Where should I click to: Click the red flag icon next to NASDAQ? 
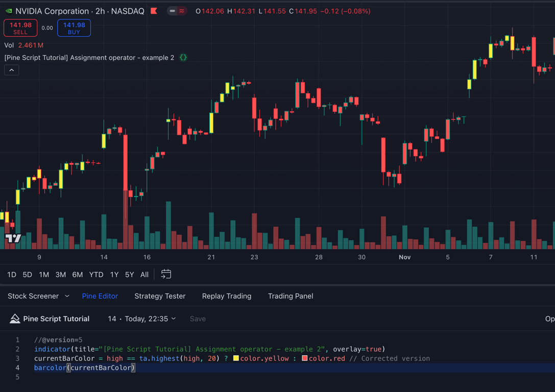(x=154, y=11)
